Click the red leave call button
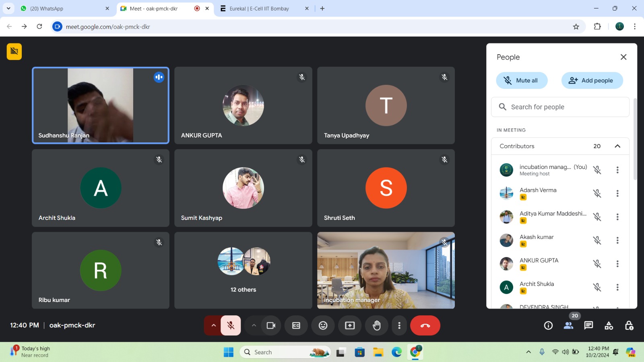This screenshot has height=362, width=644. click(x=425, y=325)
